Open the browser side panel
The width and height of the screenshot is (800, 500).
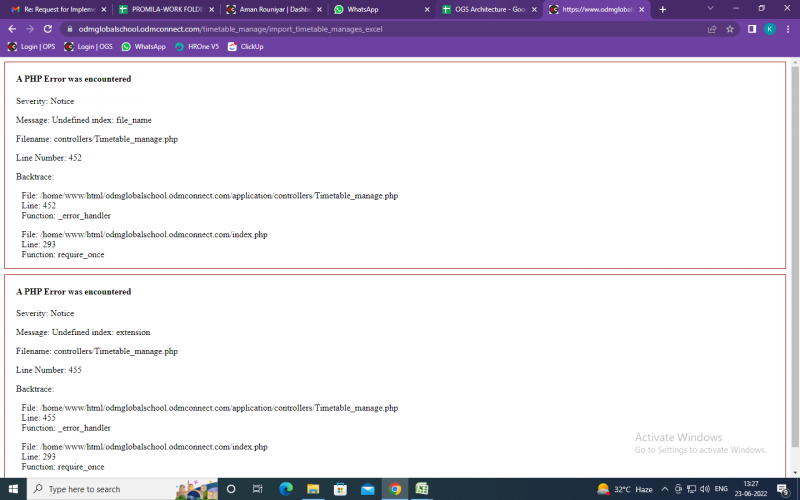[x=751, y=29]
